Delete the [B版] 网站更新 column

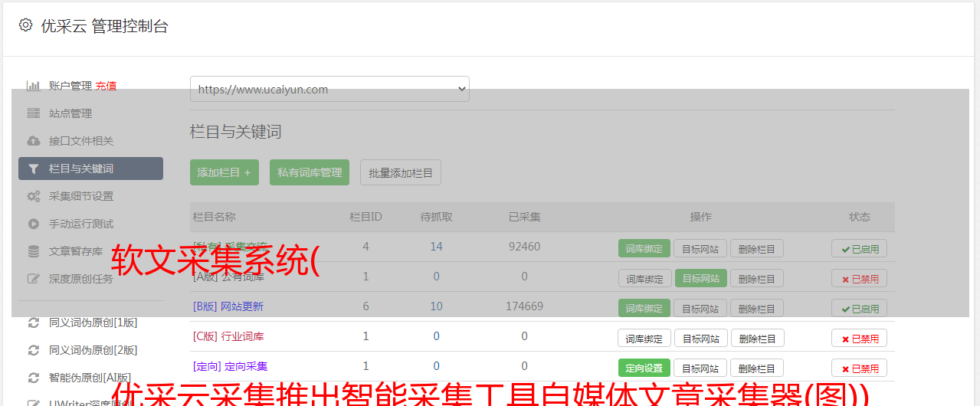point(757,308)
